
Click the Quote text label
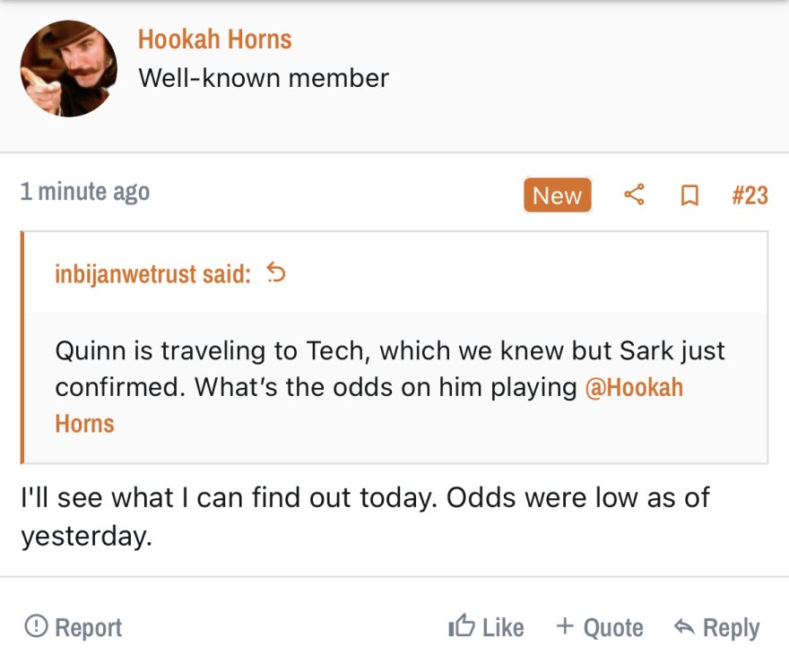[613, 628]
